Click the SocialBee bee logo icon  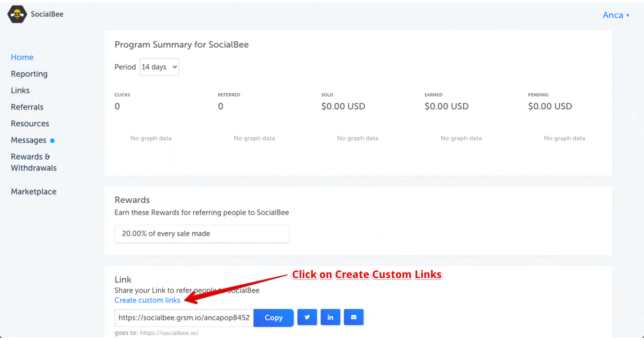(17, 15)
